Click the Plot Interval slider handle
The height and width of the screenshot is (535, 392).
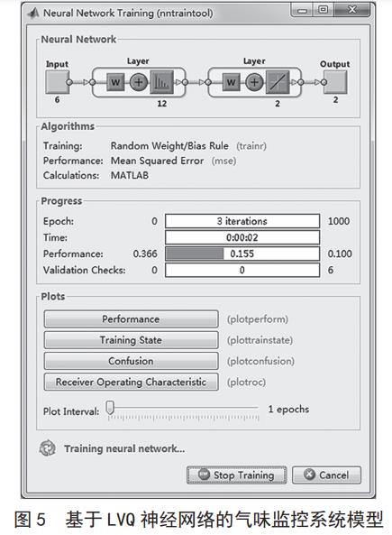(110, 408)
